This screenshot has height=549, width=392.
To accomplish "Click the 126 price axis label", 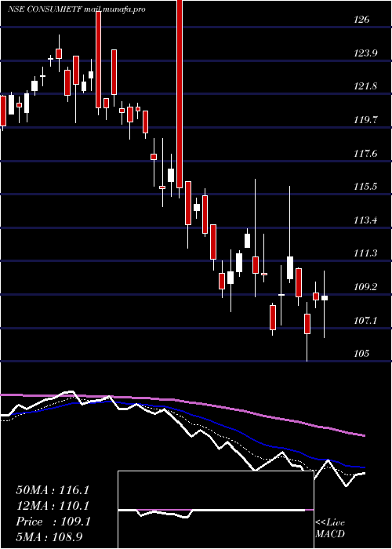I will 361,20.
